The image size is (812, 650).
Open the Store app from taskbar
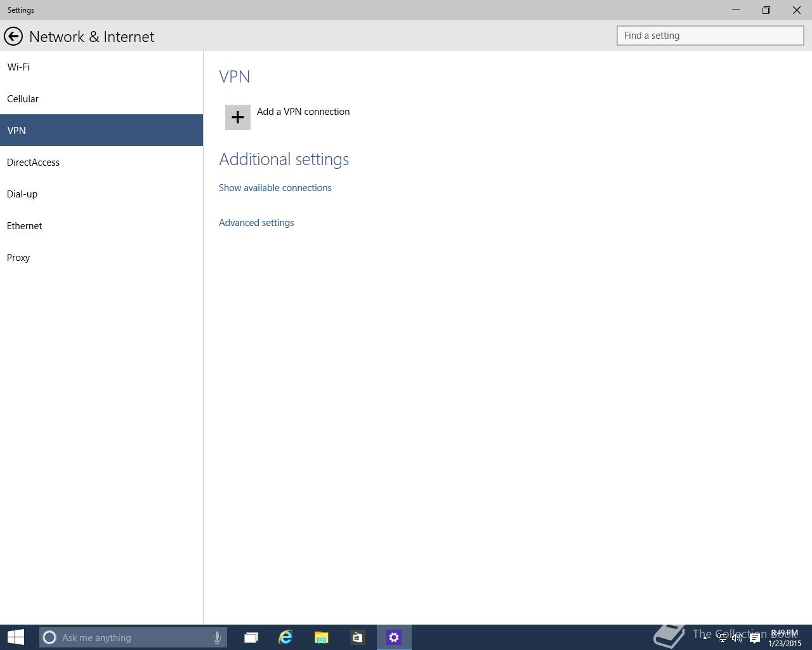358,637
